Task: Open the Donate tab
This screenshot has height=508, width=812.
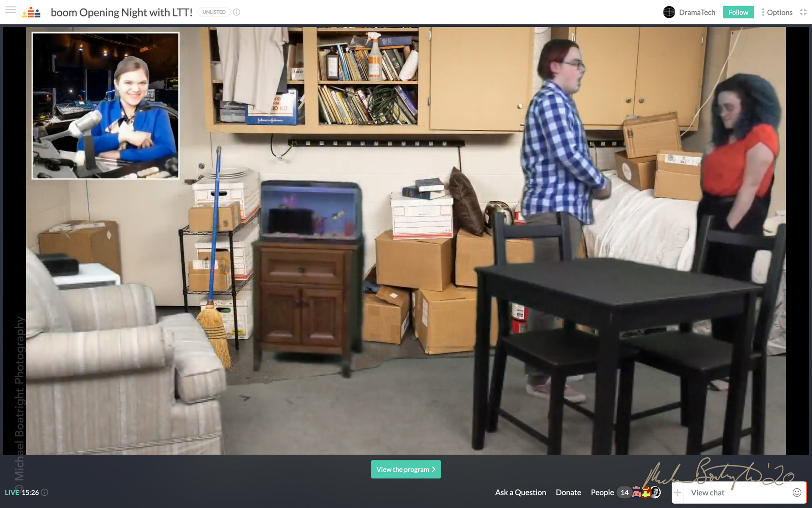Action: (568, 492)
